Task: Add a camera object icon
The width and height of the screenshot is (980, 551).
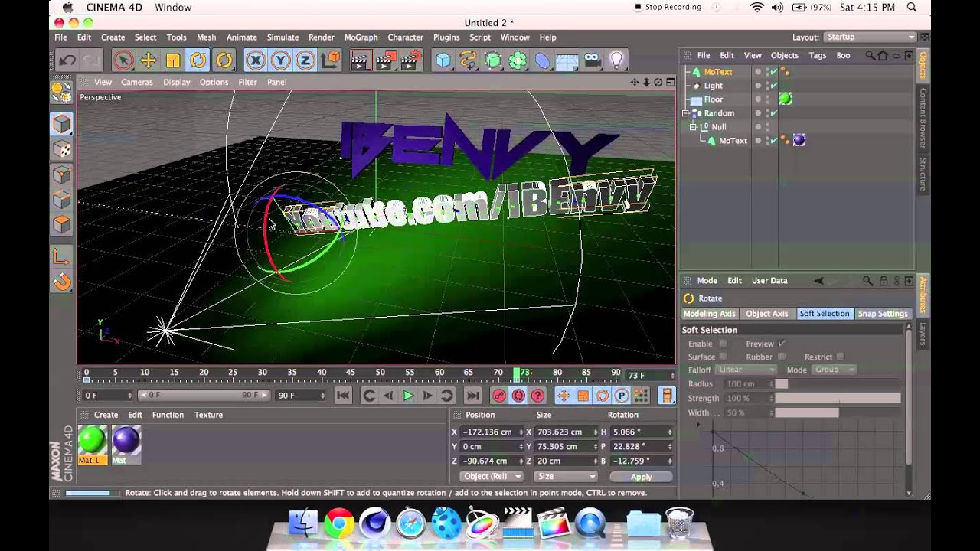Action: point(592,60)
